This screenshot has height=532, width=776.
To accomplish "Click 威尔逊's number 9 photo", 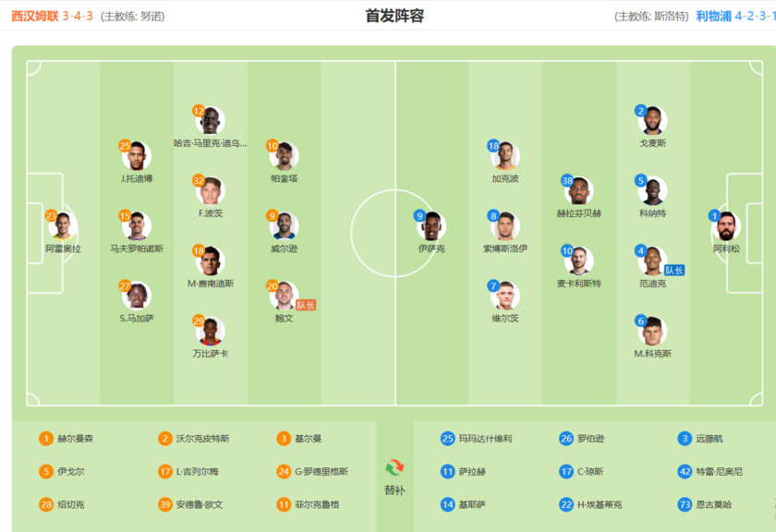I will pyautogui.click(x=285, y=227).
